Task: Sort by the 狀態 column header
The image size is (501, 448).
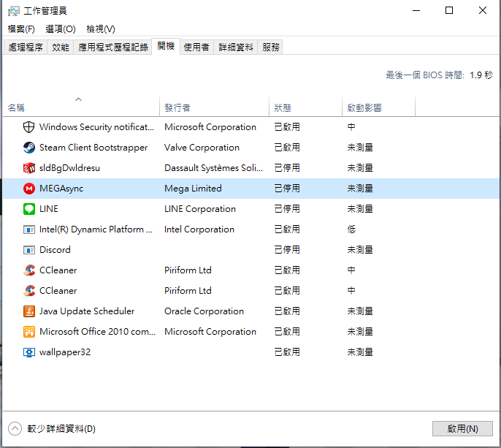Action: pyautogui.click(x=305, y=106)
